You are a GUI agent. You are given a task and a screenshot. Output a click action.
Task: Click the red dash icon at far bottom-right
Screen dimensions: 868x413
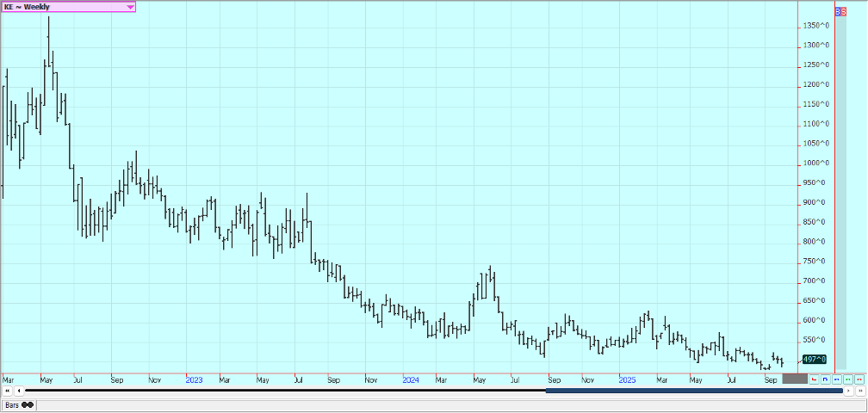click(859, 379)
